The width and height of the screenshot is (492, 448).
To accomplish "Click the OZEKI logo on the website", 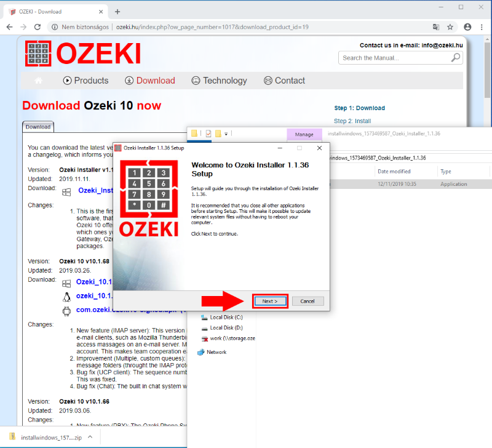I will point(83,54).
